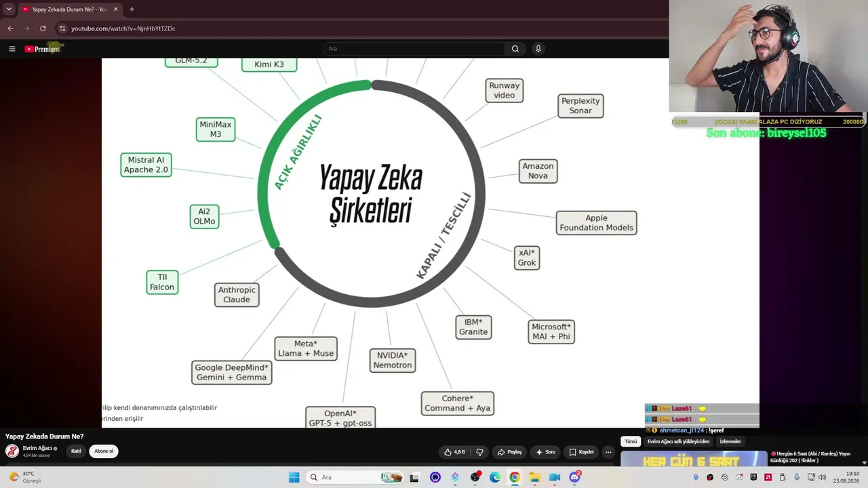The image size is (868, 488).
Task: Click the 'Cohere* Command + Aya' box
Action: 458,403
